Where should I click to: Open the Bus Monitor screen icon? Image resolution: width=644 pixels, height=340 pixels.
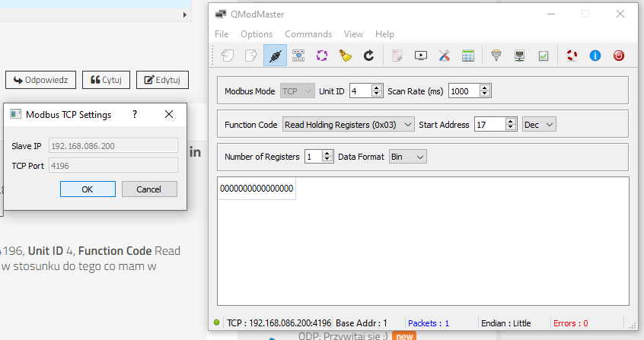pos(421,56)
